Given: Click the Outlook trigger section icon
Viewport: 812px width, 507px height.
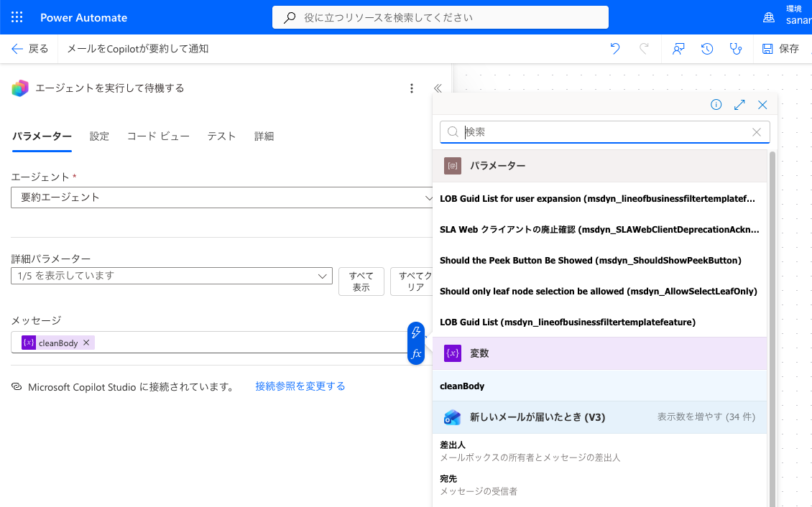Looking at the screenshot, I should (x=453, y=417).
